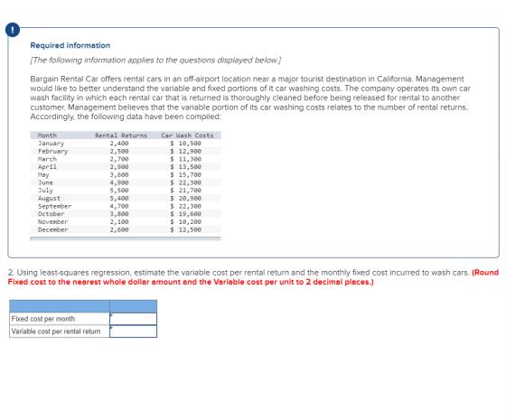Click the Month column header
The height and width of the screenshot is (420, 506).
[47, 135]
